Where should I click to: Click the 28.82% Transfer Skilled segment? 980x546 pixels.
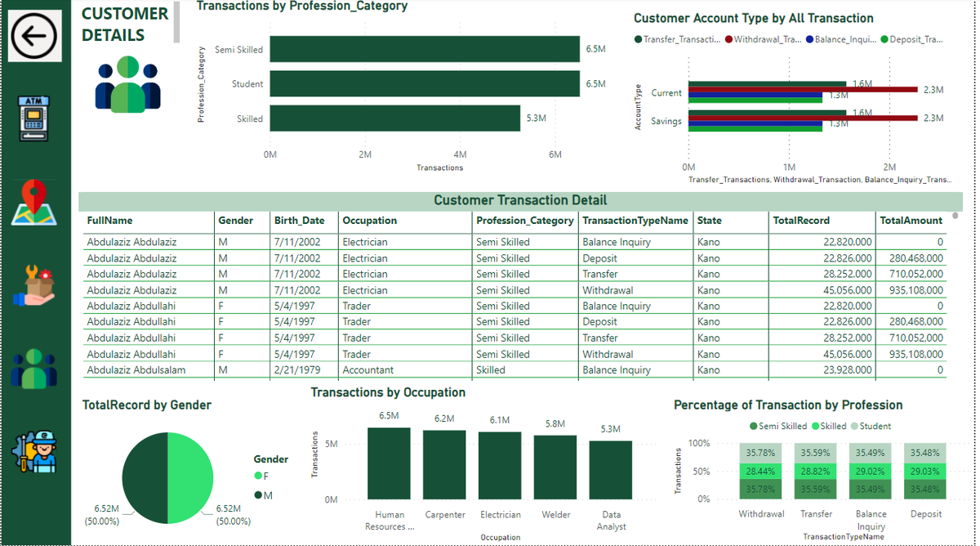(816, 471)
